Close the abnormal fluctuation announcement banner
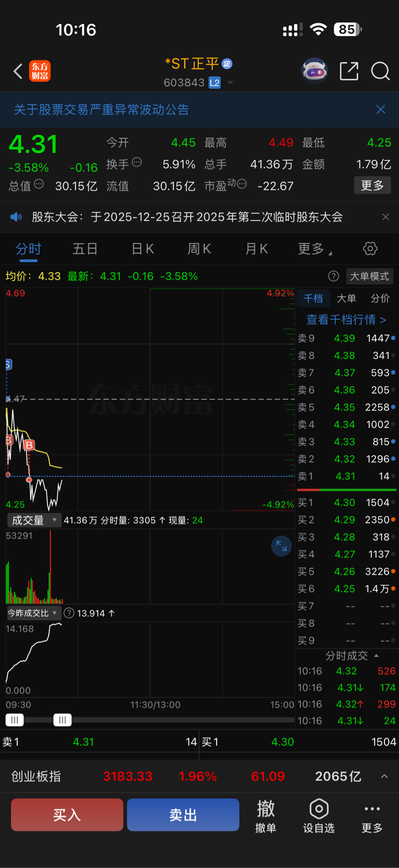 tap(381, 109)
